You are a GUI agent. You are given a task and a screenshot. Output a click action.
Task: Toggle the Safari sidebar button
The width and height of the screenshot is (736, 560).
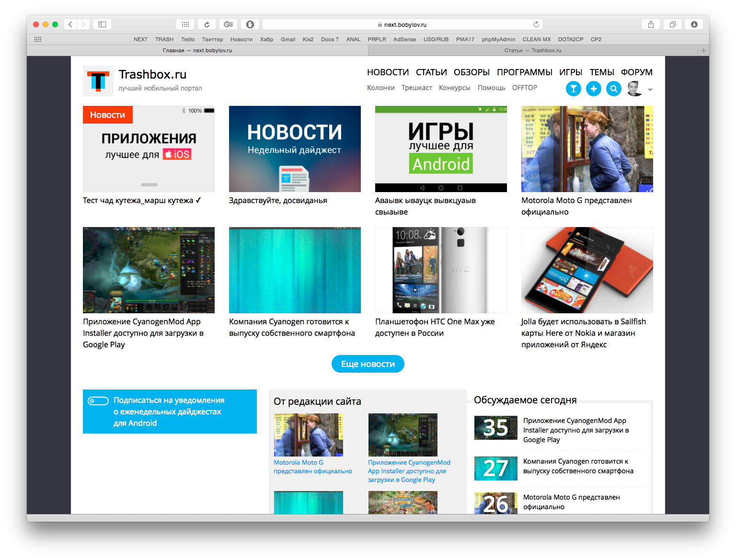tap(102, 24)
